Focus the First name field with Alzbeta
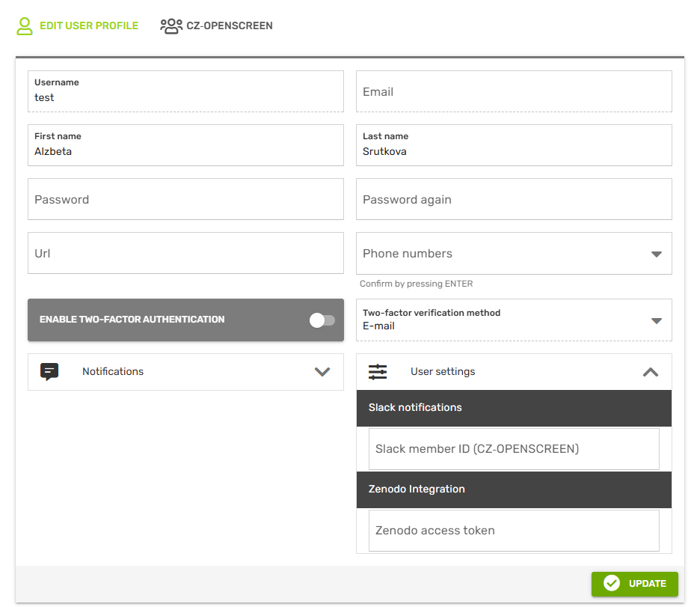 [x=185, y=151]
